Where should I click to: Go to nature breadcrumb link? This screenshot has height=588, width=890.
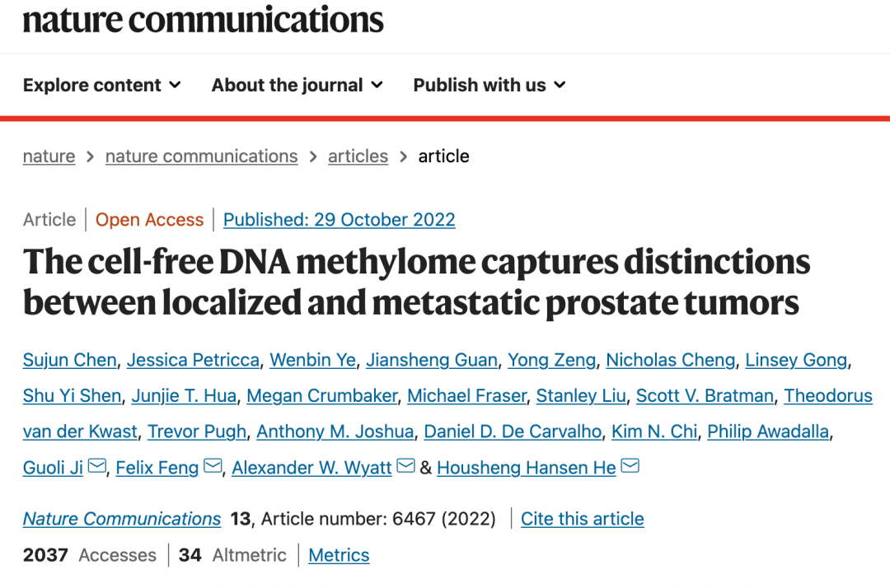pyautogui.click(x=49, y=156)
